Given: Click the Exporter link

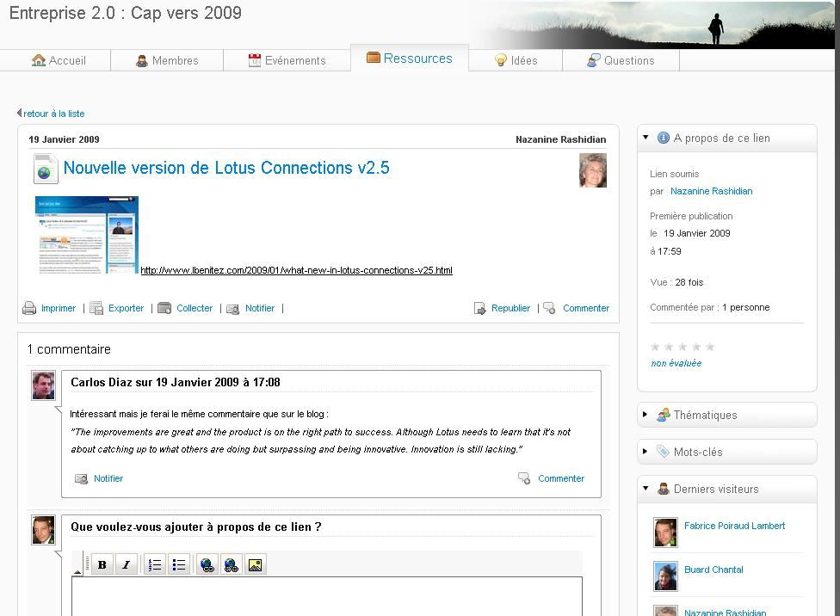Looking at the screenshot, I should point(126,308).
